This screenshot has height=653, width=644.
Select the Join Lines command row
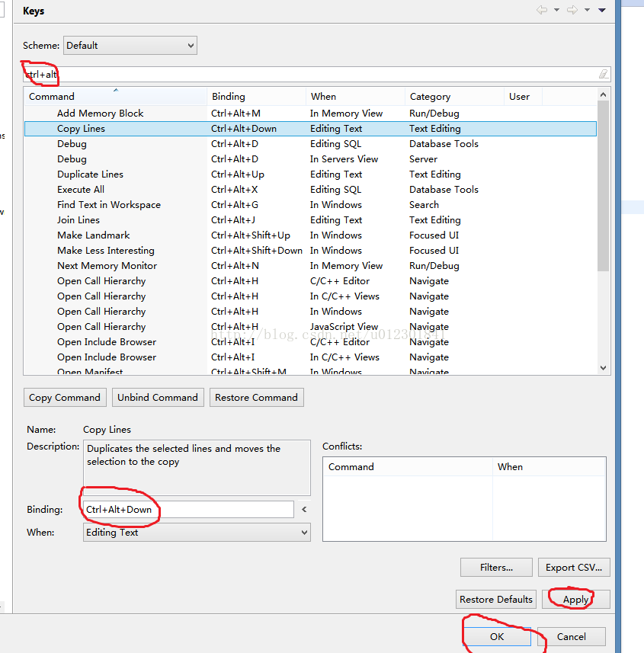coord(78,220)
